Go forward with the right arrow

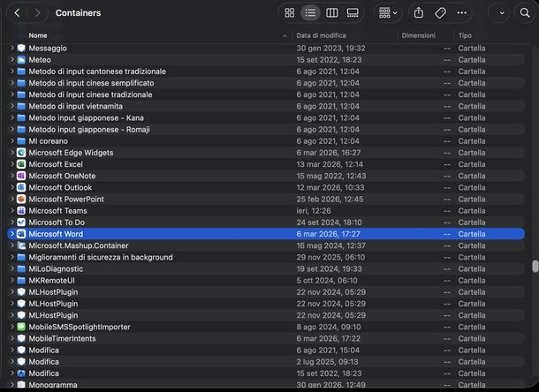[37, 13]
